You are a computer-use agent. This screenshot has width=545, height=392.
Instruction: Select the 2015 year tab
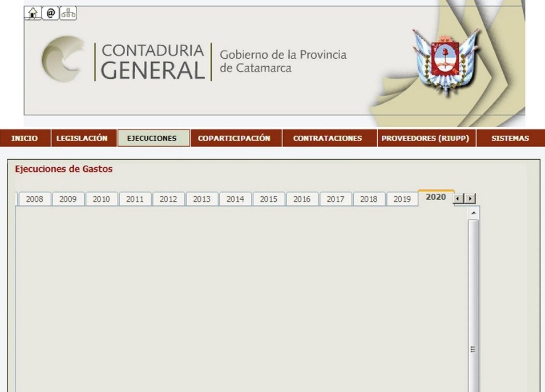point(268,199)
